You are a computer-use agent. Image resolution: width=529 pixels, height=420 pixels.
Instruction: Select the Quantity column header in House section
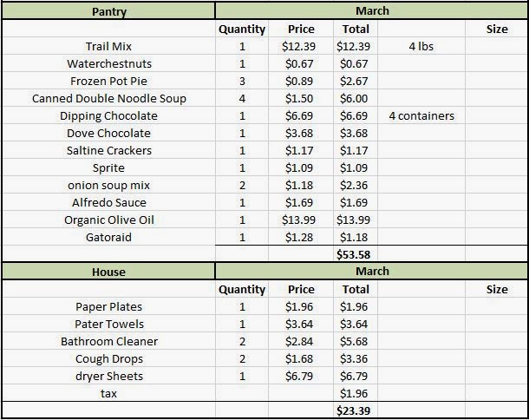(242, 289)
